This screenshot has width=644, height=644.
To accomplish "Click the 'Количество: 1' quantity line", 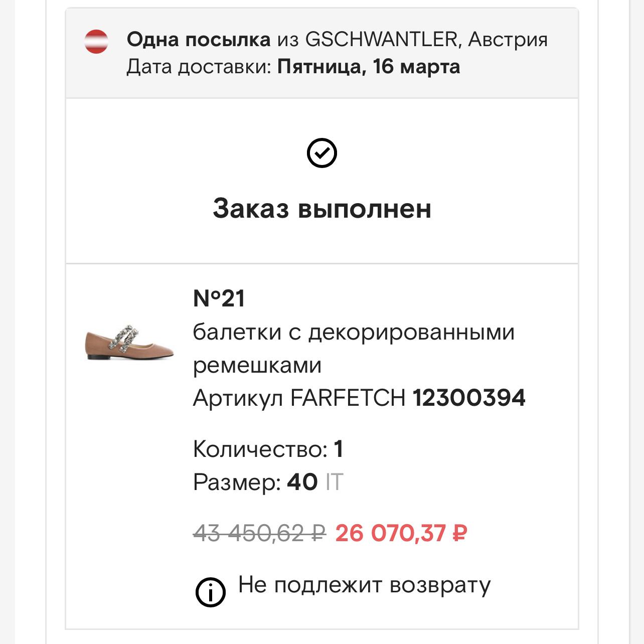I will [x=268, y=449].
